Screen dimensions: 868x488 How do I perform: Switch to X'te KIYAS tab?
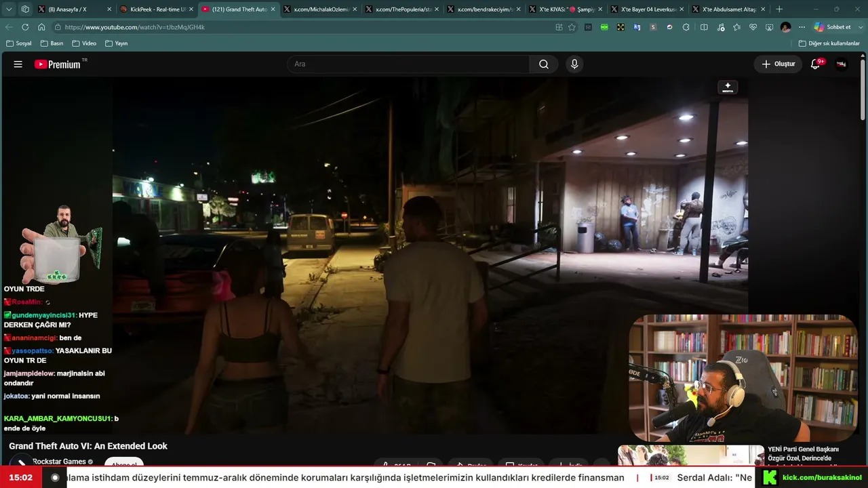point(564,9)
